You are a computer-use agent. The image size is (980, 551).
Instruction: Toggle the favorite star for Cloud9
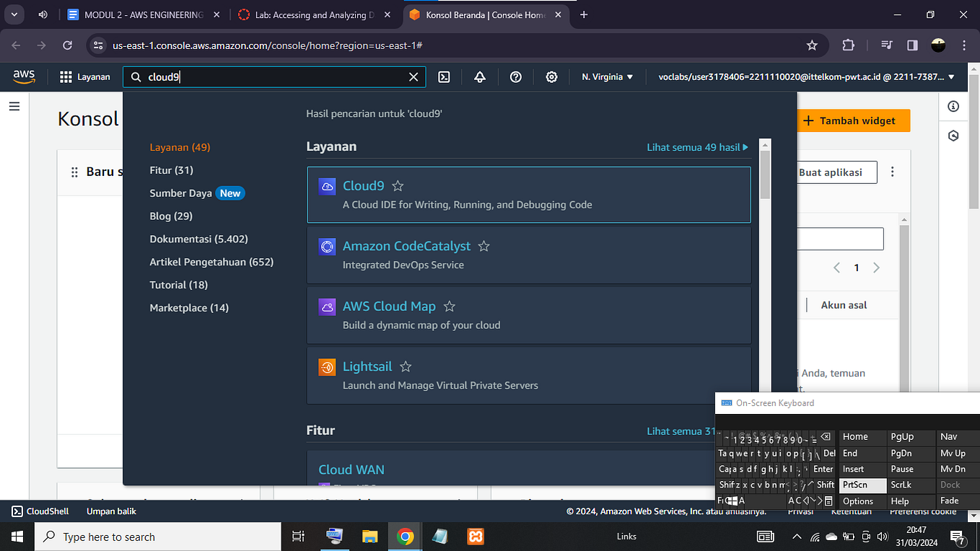click(x=398, y=185)
